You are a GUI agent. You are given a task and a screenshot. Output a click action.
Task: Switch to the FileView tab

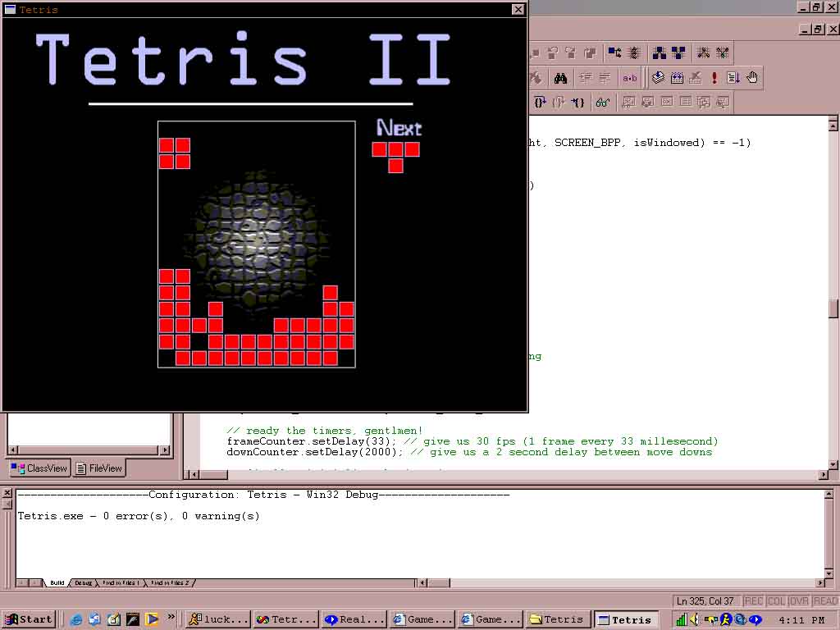pos(99,468)
